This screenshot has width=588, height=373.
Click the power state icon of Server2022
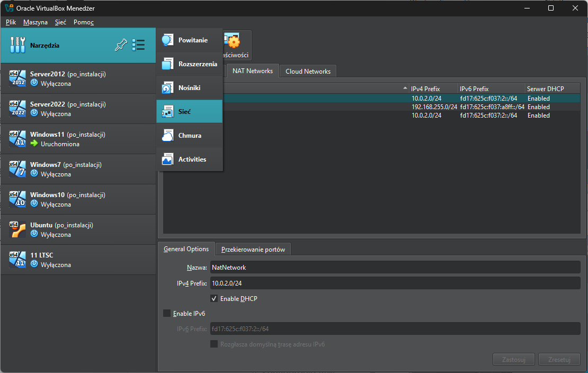(34, 112)
